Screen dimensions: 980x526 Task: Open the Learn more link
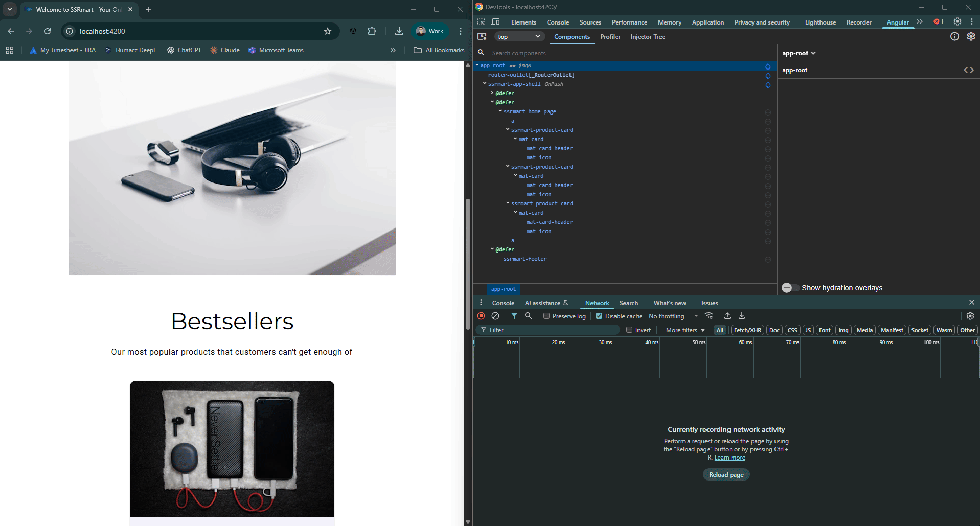(x=730, y=458)
